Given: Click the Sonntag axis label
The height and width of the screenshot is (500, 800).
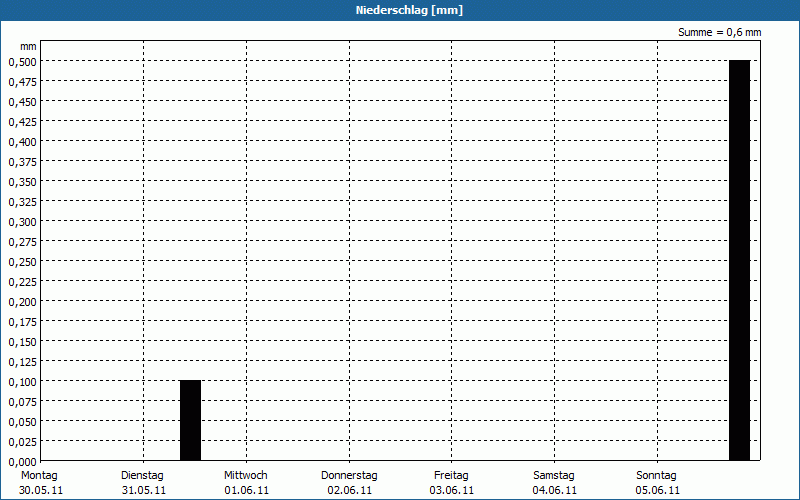Looking at the screenshot, I should 656,476.
